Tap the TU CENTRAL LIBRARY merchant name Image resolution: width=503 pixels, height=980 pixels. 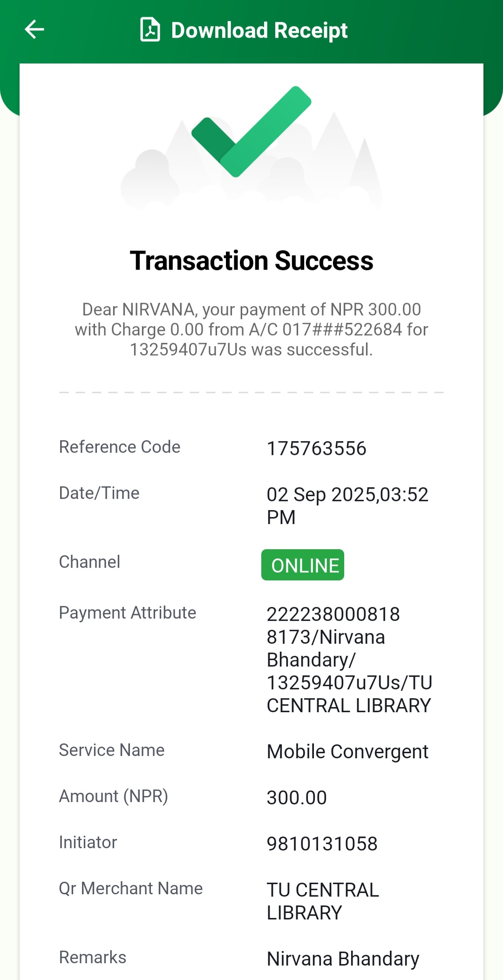pos(323,901)
